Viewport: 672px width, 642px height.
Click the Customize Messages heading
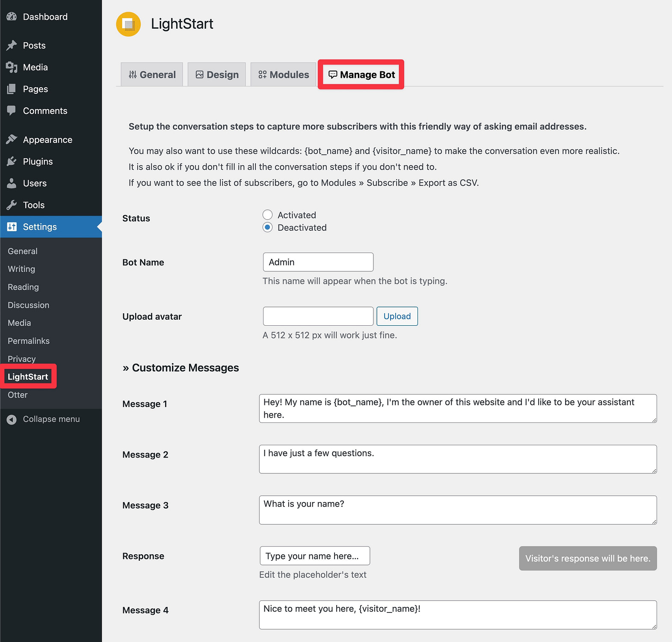[181, 368]
